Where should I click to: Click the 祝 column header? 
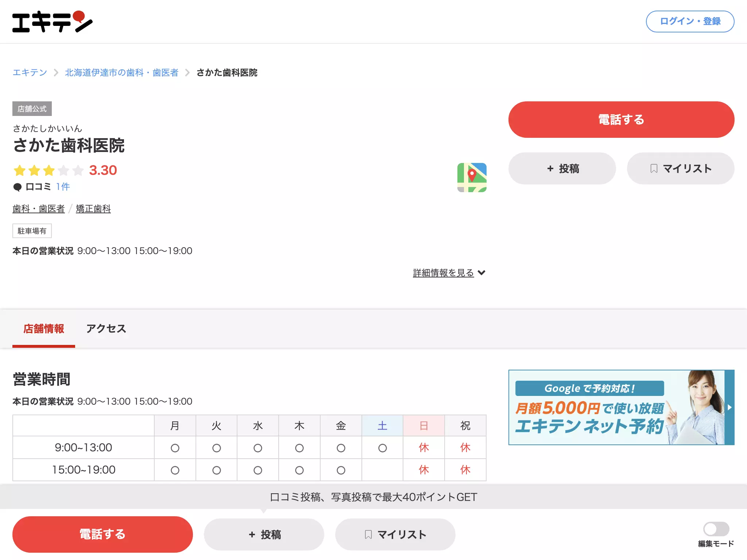click(465, 425)
